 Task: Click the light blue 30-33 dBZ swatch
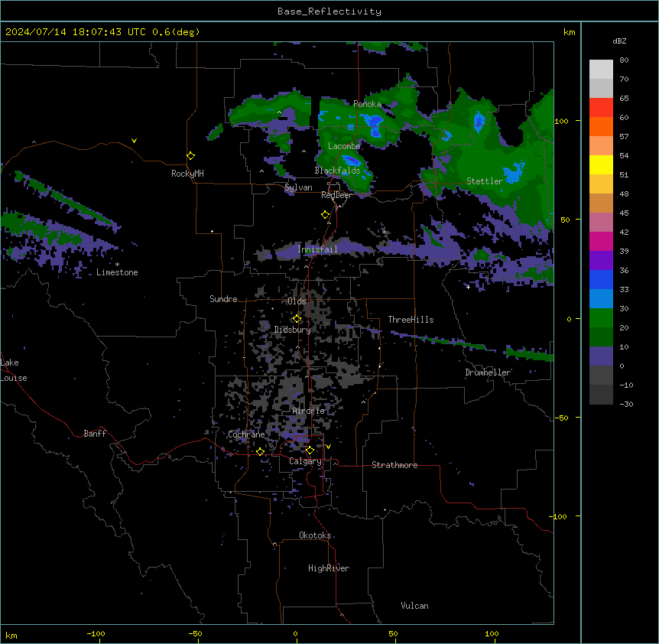tap(601, 299)
